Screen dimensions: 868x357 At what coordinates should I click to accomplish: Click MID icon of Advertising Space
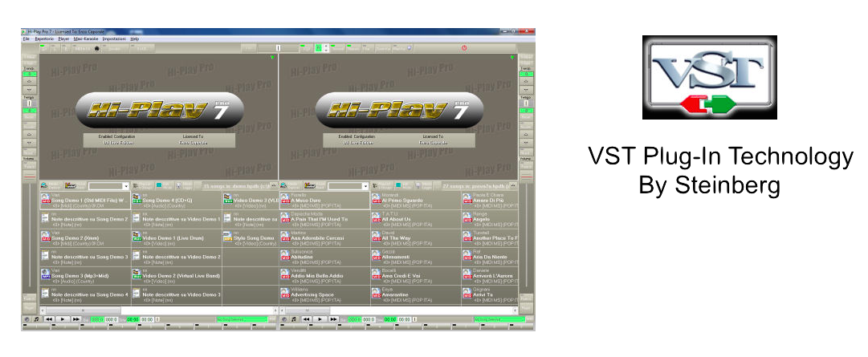click(x=285, y=294)
